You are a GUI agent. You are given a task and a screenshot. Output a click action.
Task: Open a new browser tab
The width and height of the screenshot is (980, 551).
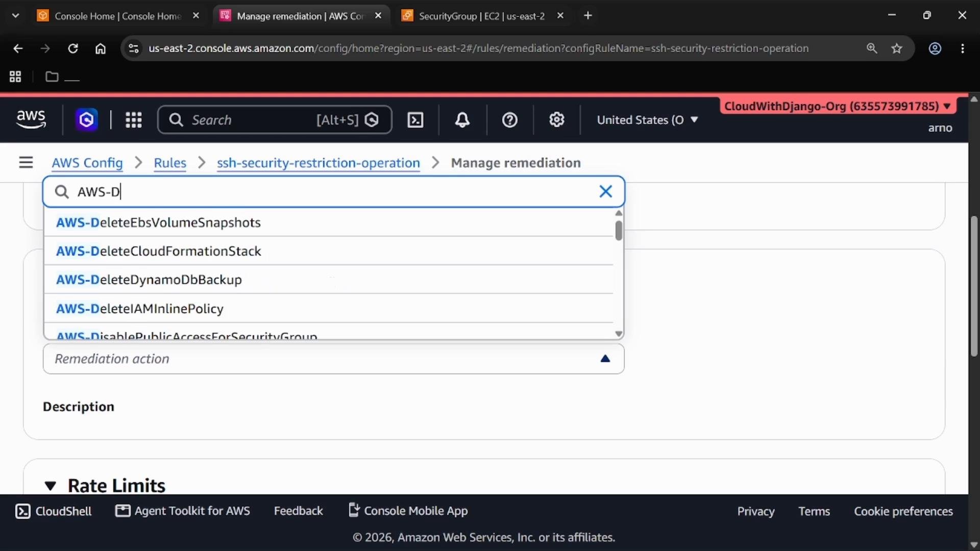tap(588, 16)
